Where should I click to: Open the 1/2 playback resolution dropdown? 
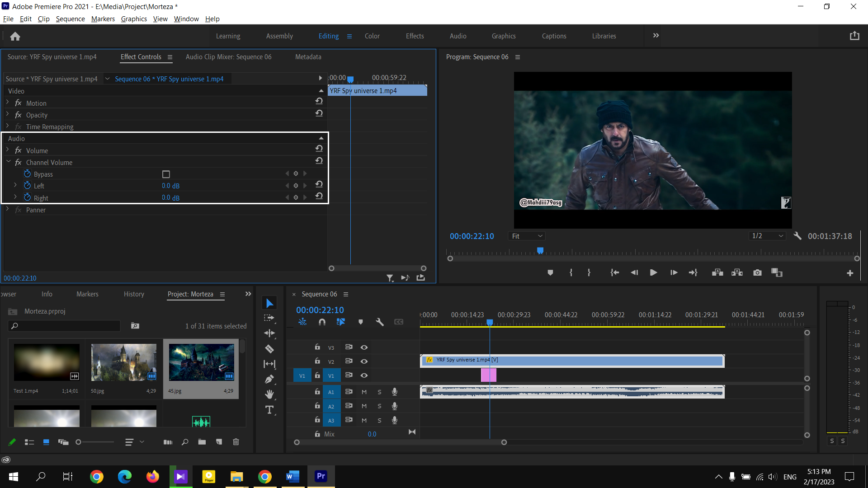[767, 236]
